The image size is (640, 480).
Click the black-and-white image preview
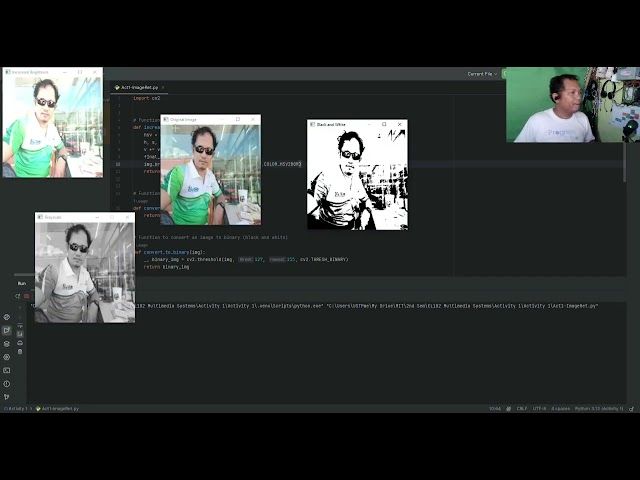coord(357,179)
